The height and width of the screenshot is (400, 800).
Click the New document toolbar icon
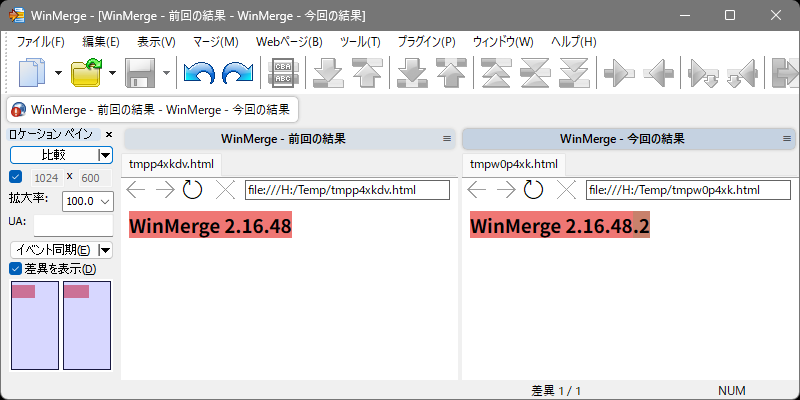33,72
